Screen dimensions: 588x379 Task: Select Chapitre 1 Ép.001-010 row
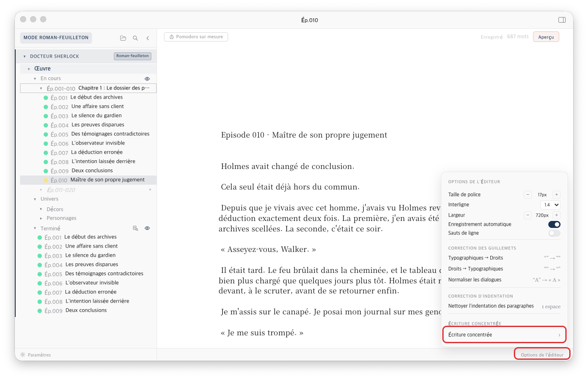click(88, 88)
